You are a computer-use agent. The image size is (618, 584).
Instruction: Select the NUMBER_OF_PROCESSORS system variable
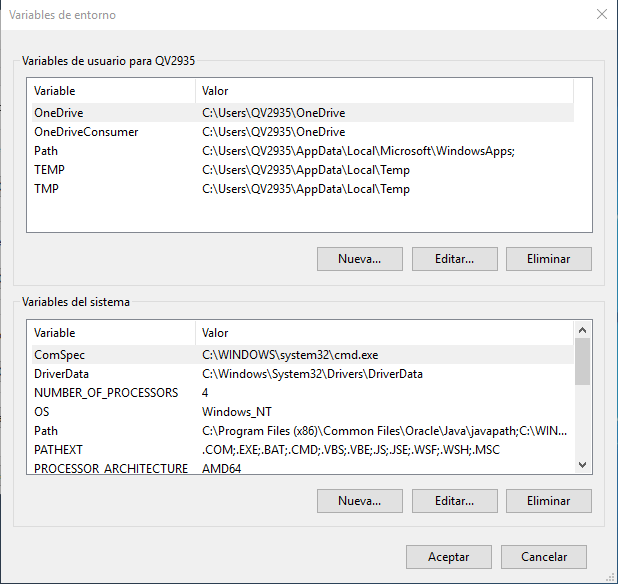pos(106,393)
